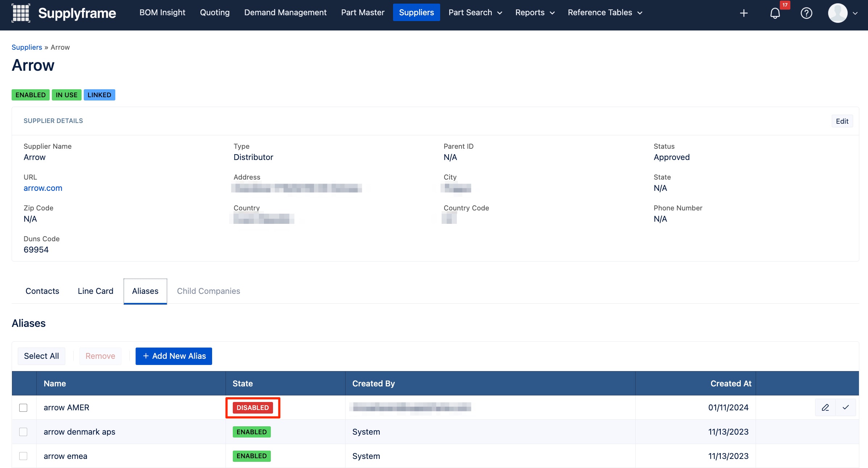Expand the Reports dropdown menu
Screen dimensions: 868x468
pos(535,12)
